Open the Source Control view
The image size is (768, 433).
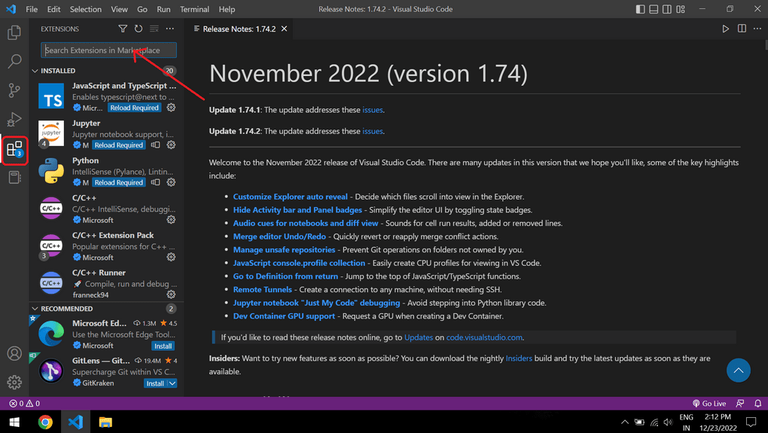click(x=14, y=90)
